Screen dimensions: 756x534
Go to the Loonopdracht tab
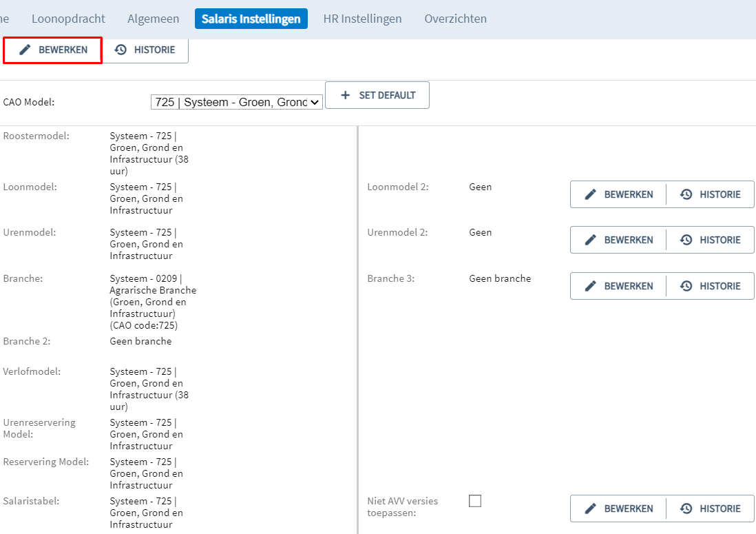(x=68, y=19)
